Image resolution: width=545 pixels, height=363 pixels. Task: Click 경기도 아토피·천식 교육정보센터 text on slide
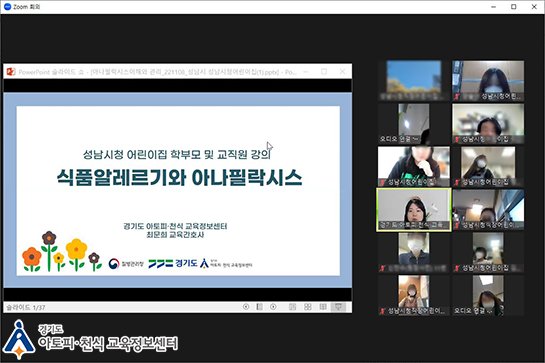175,226
